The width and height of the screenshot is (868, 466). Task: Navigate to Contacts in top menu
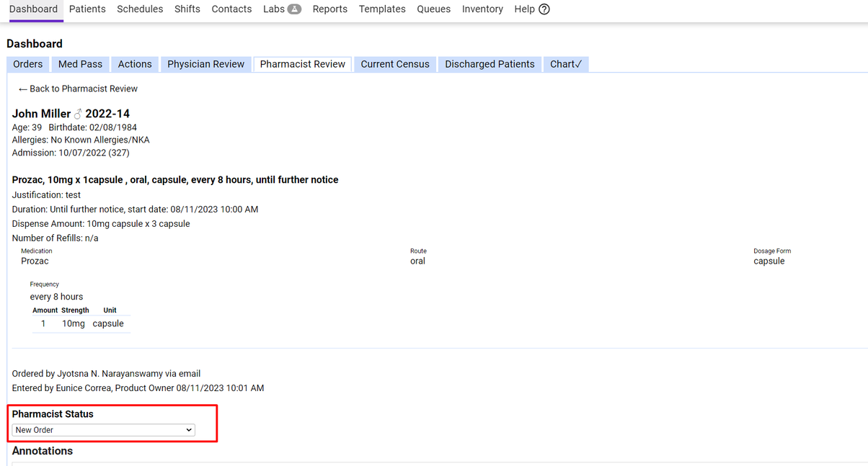pyautogui.click(x=231, y=9)
